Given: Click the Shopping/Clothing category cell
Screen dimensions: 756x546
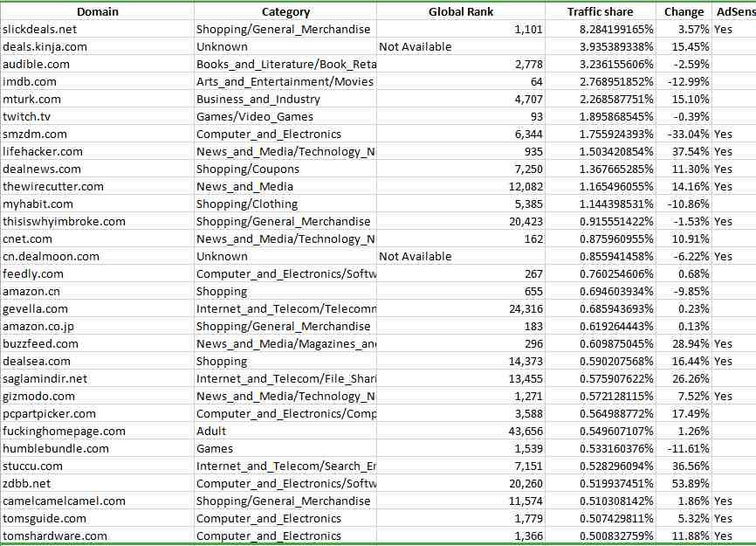Looking at the screenshot, I should point(285,204).
